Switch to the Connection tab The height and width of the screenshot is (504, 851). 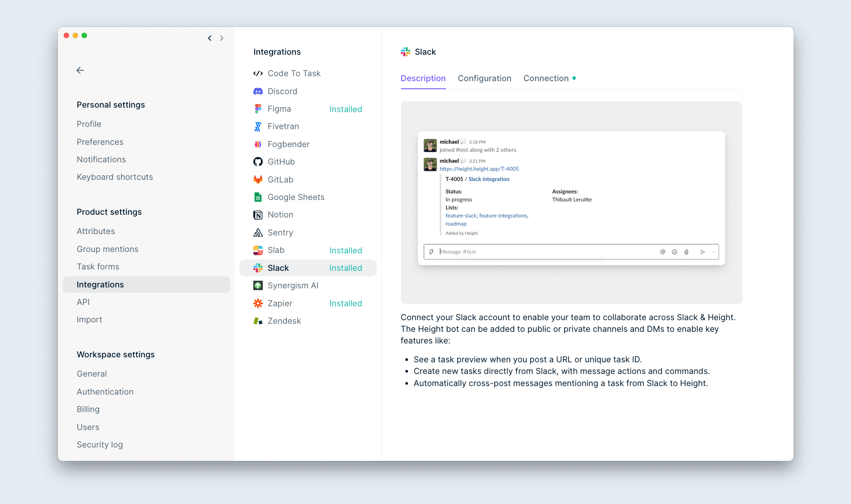[x=546, y=78]
